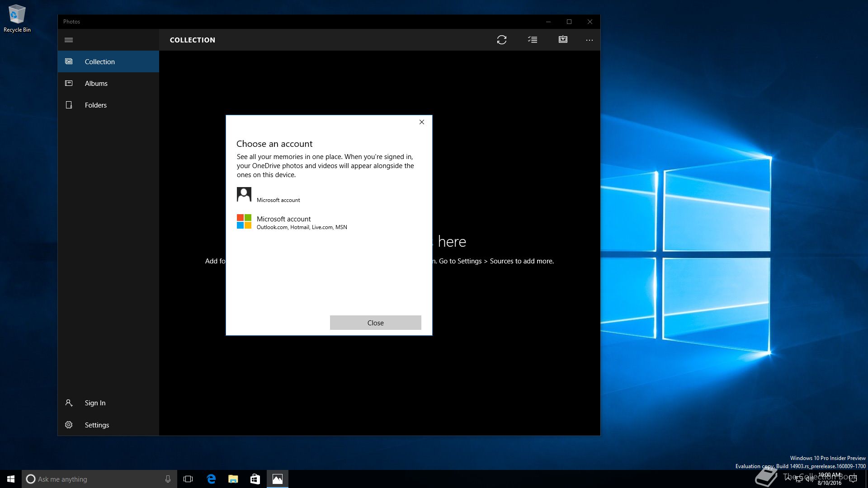Image resolution: width=868 pixels, height=488 pixels.
Task: Open Albums in the sidebar
Action: (108, 83)
